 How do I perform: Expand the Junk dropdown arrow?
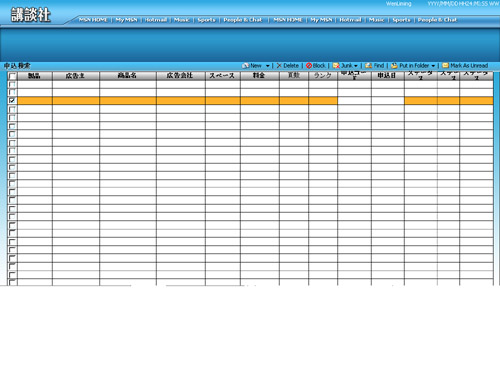pos(356,66)
